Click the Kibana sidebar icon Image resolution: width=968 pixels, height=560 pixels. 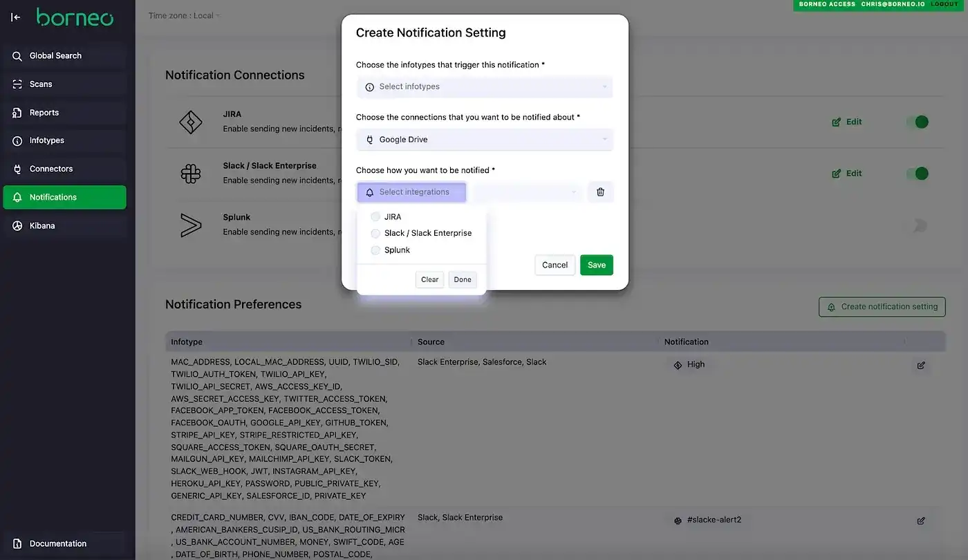click(17, 226)
